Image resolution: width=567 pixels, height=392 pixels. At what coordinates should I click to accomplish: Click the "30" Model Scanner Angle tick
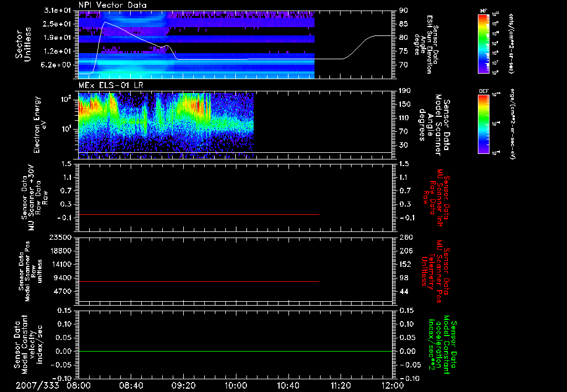click(x=404, y=146)
